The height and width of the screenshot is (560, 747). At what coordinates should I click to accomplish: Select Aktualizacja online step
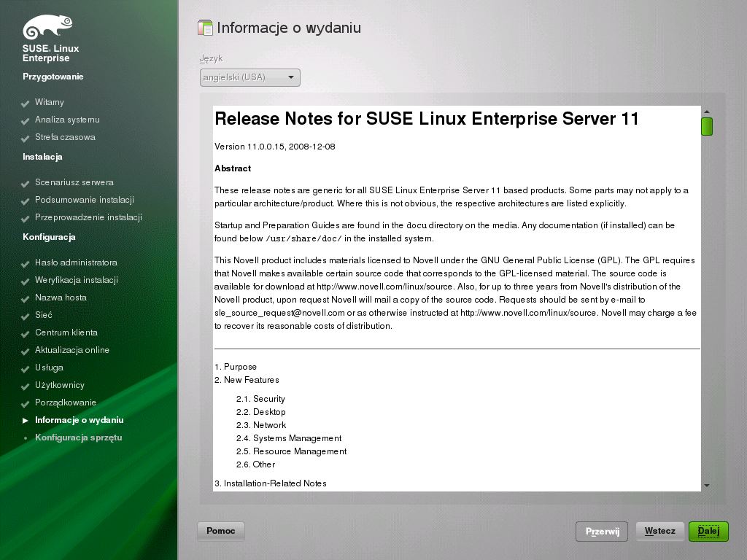click(72, 350)
